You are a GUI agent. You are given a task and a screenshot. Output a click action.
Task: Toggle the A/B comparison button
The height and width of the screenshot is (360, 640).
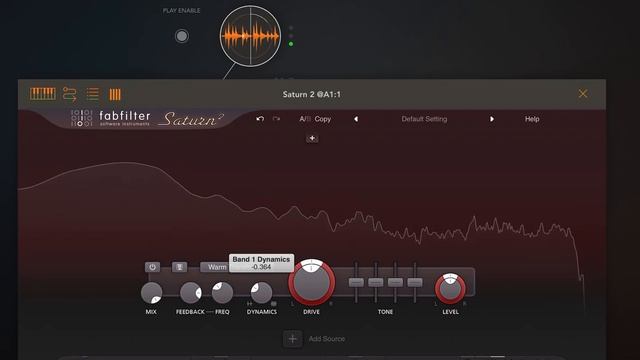coord(304,119)
